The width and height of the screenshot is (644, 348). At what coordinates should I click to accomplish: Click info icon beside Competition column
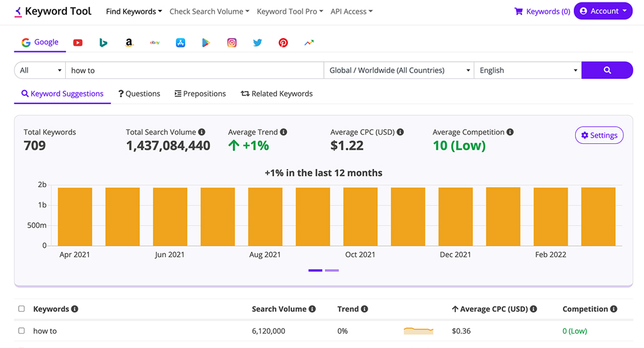[x=613, y=309]
